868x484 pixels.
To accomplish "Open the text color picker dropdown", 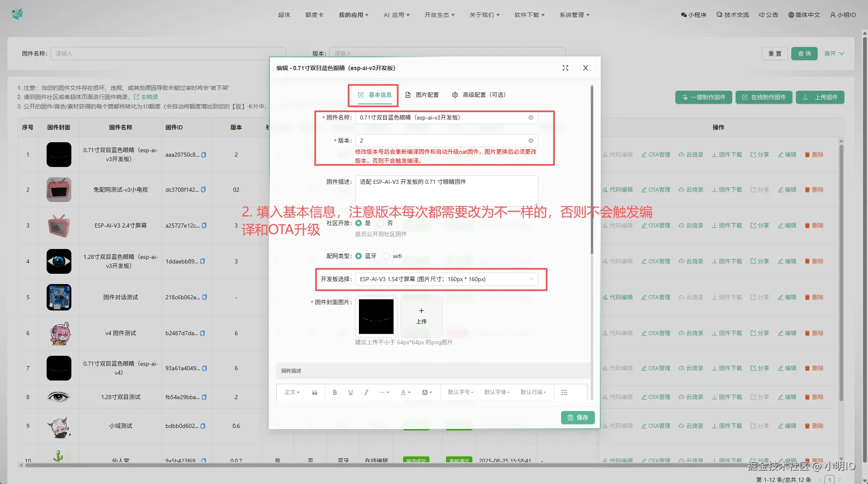I will point(406,392).
